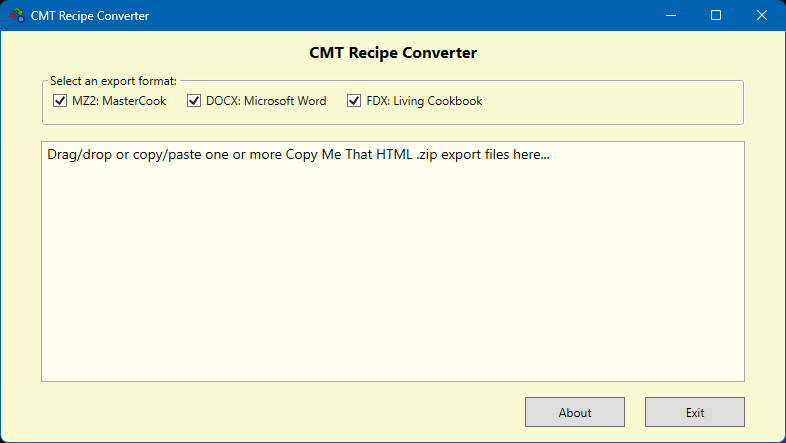This screenshot has height=443, width=786.
Task: Minimize the CMT Recipe Converter window
Action: [670, 16]
